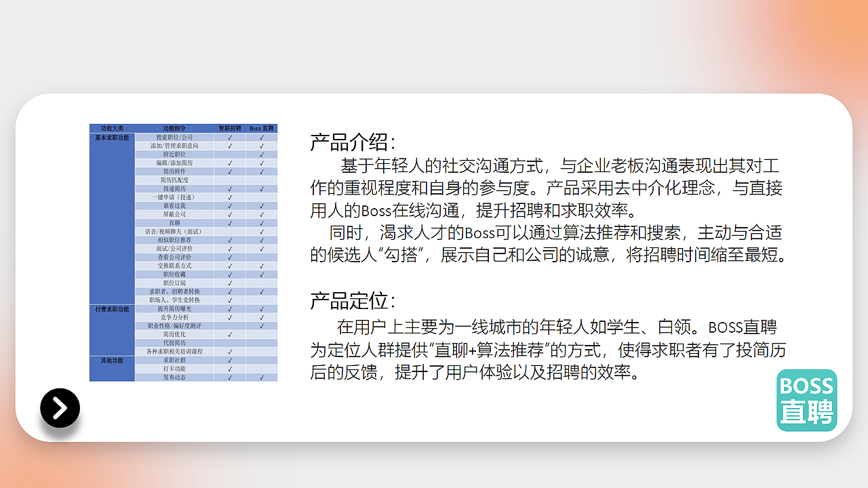Image resolution: width=868 pixels, height=488 pixels.
Task: Click the 编辑/添加简历 table row
Action: [x=206, y=163]
